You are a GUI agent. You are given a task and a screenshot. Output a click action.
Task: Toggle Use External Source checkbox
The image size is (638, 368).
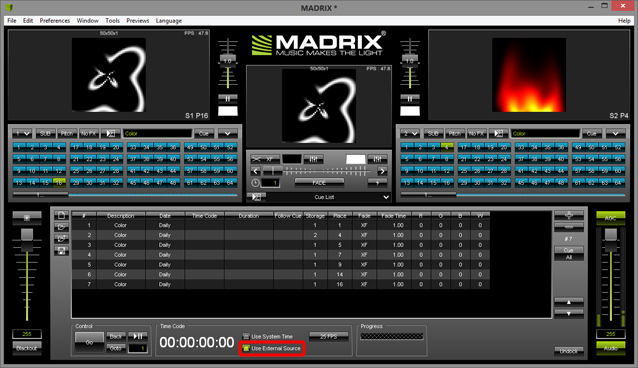point(246,348)
